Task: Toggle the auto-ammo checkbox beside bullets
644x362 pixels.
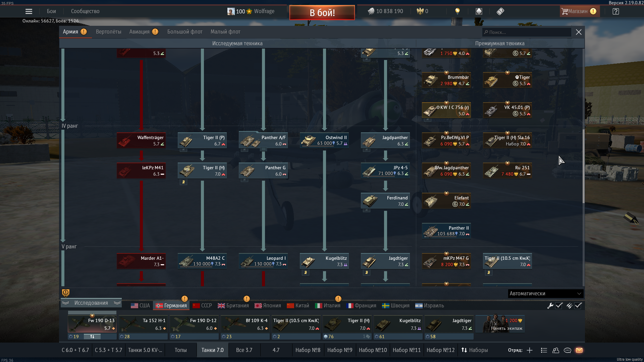Action: (x=578, y=306)
